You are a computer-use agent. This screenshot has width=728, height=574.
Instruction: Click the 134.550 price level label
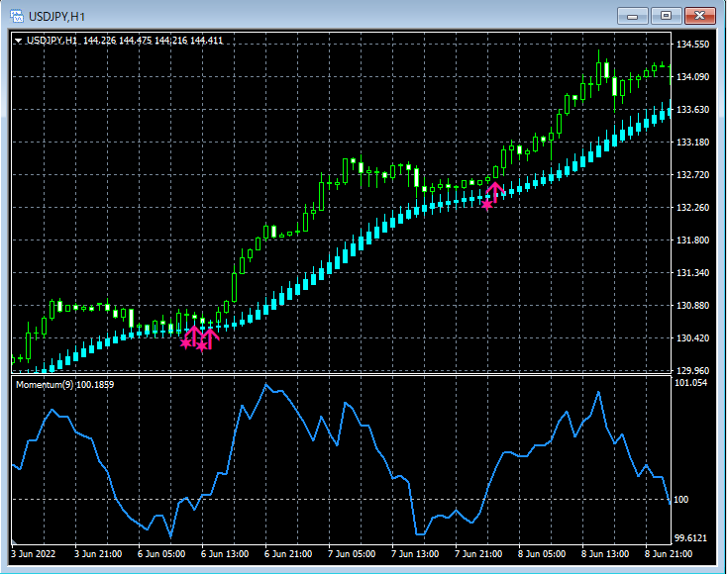692,45
